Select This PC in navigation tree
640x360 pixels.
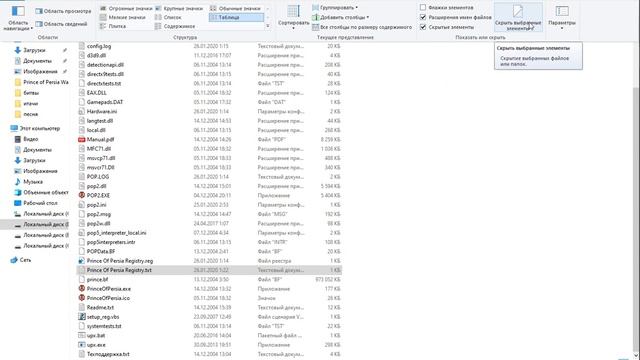coord(40,128)
